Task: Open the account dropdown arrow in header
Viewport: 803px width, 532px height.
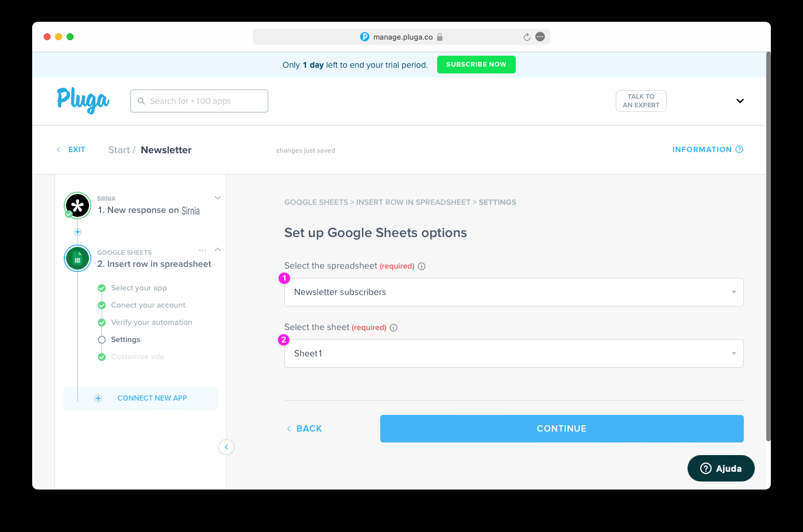Action: 740,101
